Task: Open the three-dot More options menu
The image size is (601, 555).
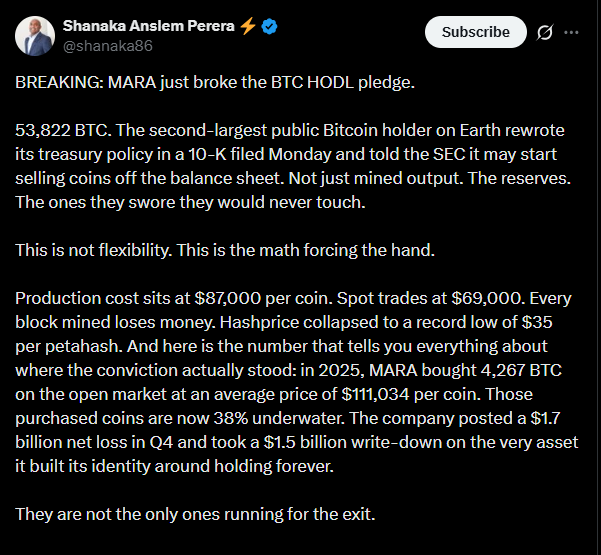Action: pos(571,32)
